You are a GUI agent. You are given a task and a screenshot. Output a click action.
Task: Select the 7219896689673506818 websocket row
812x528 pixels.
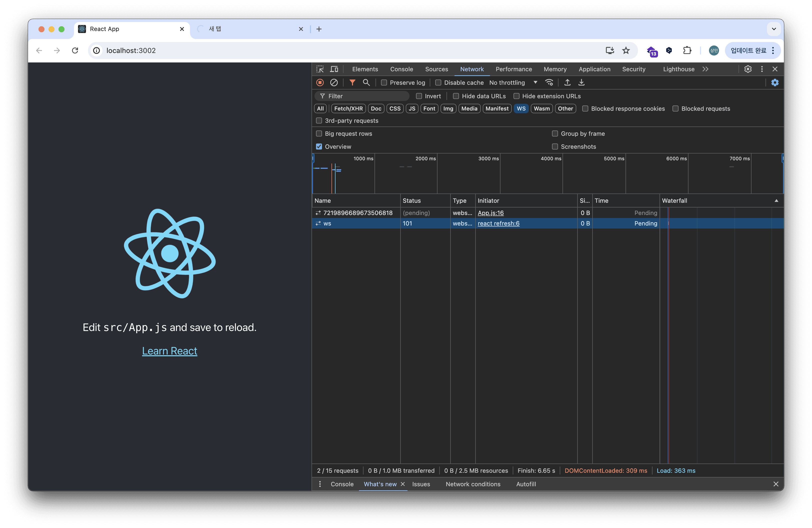(547, 213)
